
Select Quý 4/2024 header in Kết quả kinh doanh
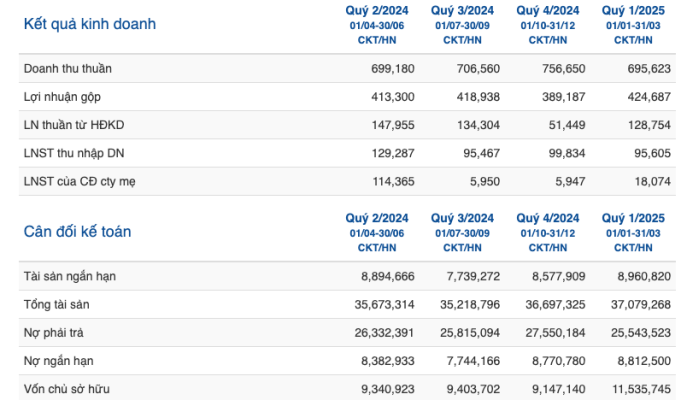tap(548, 10)
